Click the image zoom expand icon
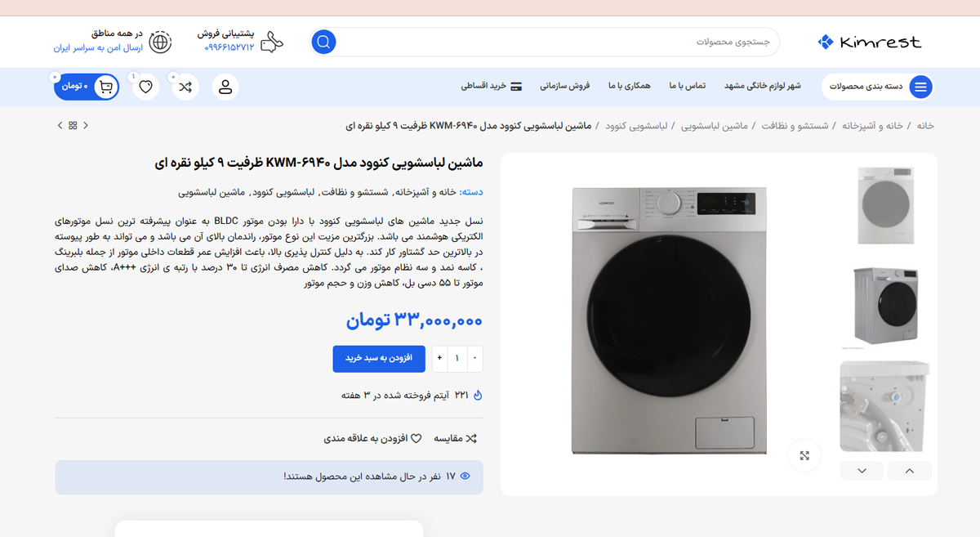 pyautogui.click(x=804, y=455)
